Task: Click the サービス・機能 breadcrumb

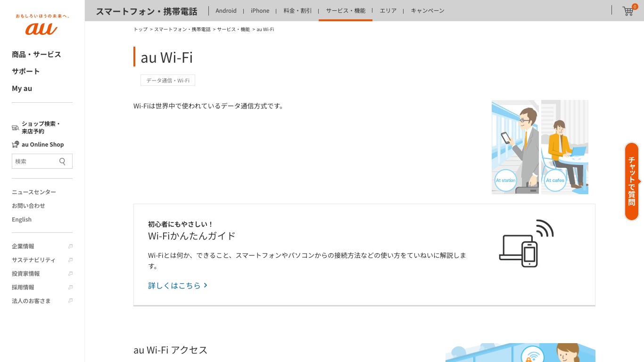Action: [233, 29]
